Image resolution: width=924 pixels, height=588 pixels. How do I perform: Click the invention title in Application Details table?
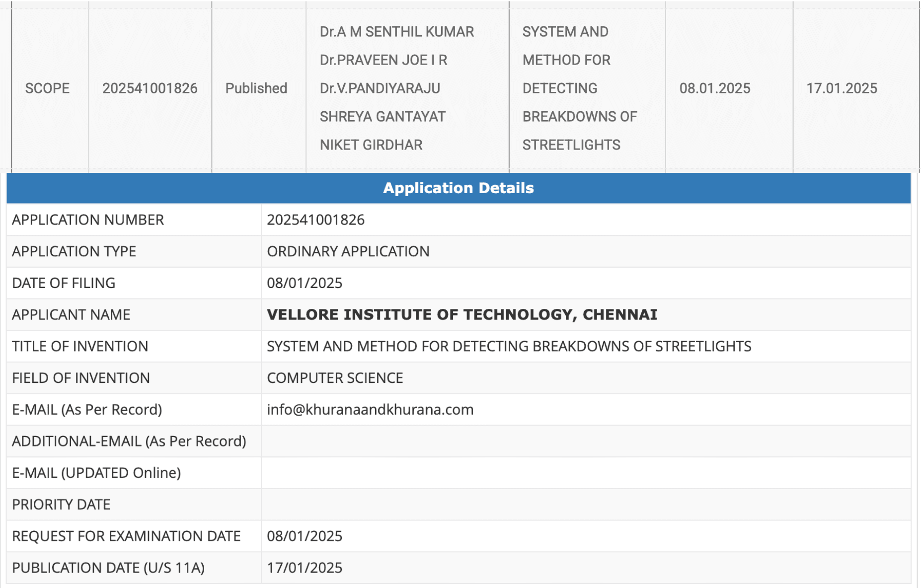pyautogui.click(x=509, y=346)
